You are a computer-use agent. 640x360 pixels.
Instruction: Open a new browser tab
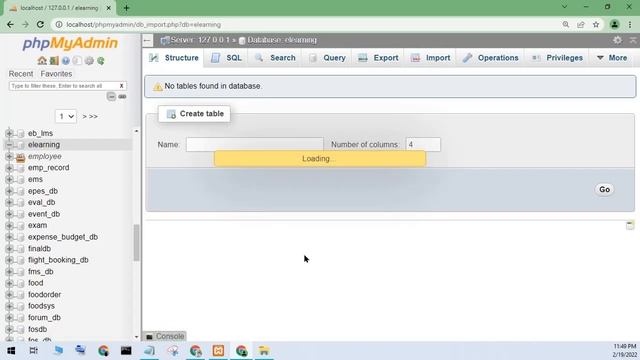point(126,8)
